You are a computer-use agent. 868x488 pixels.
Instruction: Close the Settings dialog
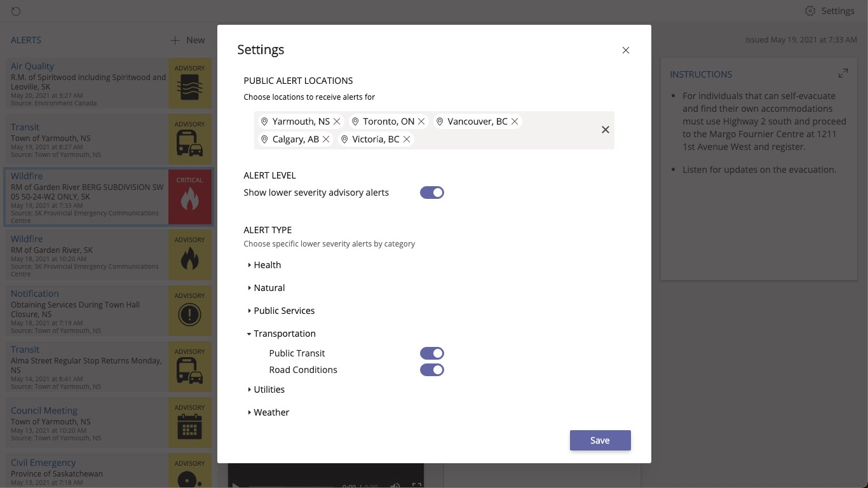626,50
